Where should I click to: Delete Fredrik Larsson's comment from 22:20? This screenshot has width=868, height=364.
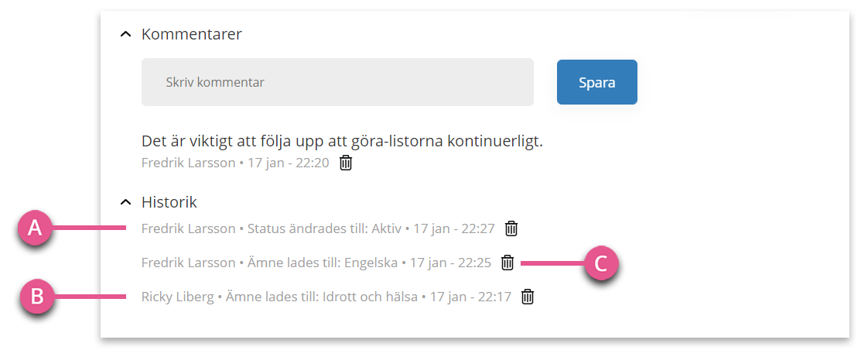pyautogui.click(x=346, y=163)
